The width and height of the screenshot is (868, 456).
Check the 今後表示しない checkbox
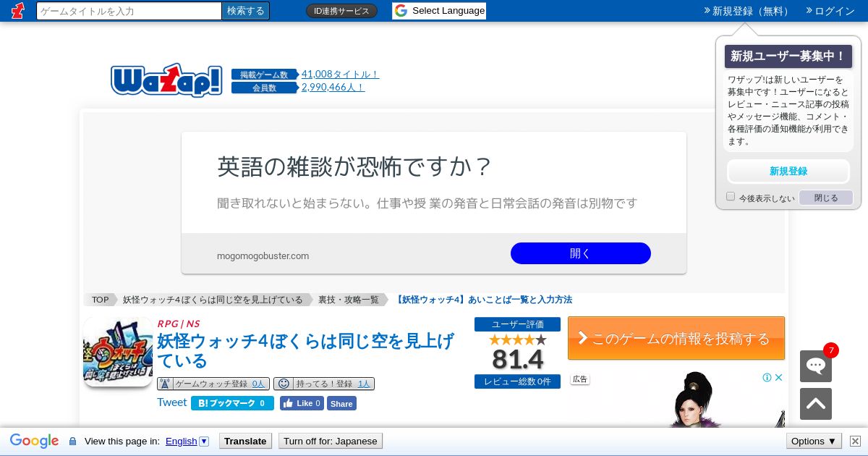pos(731,197)
